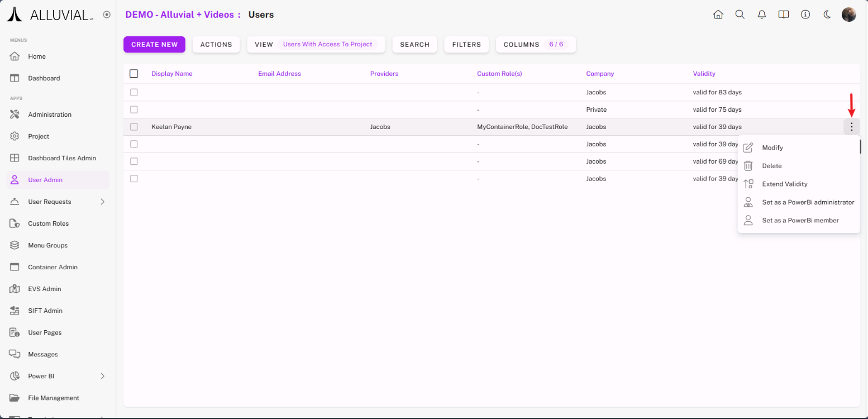The height and width of the screenshot is (419, 868).
Task: Open search via magnifier icon
Action: coord(740,15)
